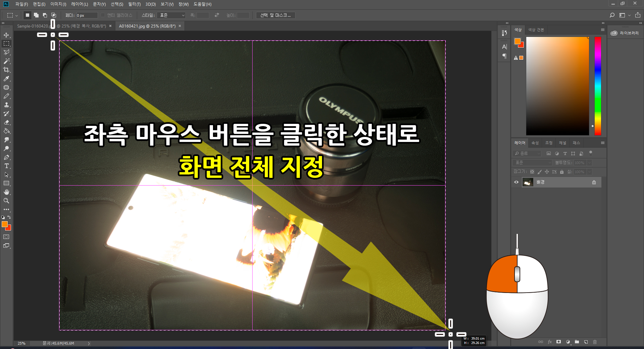Select the Crop tool
Screen dimensions: 644x349
(6, 70)
